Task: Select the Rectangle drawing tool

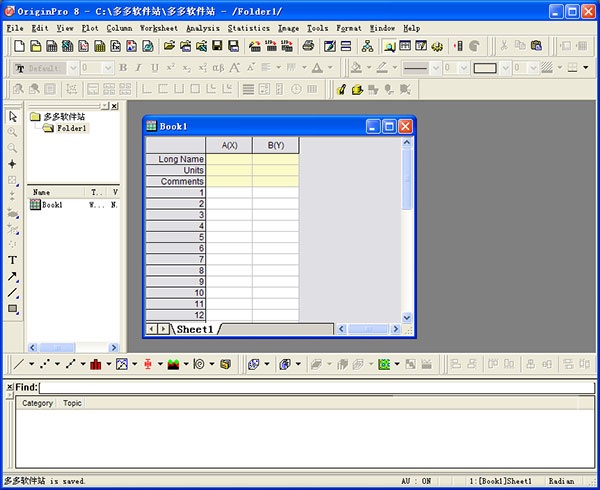Action: [13, 309]
